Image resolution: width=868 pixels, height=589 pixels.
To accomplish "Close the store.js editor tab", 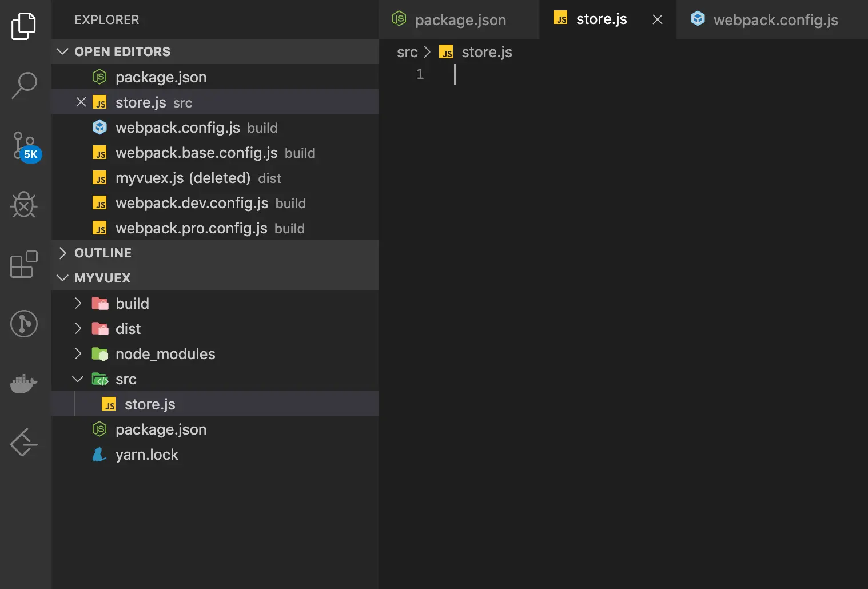I will point(658,20).
